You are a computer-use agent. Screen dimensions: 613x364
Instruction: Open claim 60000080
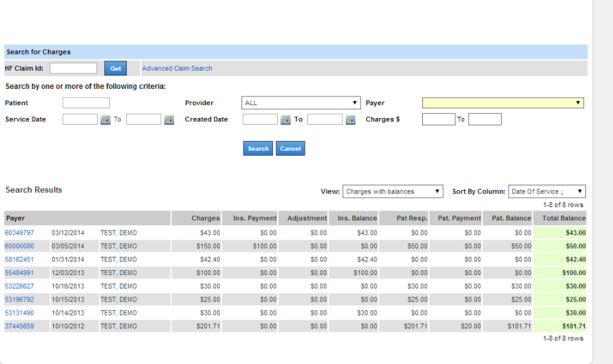[x=20, y=246]
